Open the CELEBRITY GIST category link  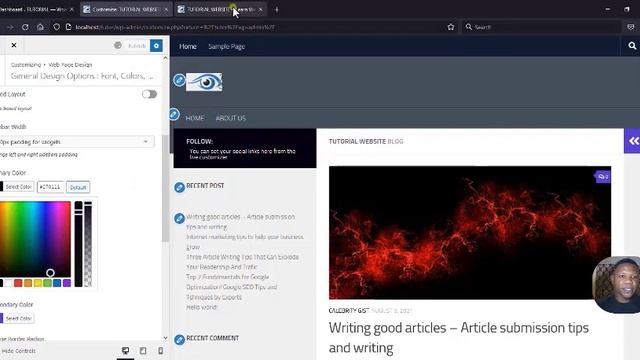[349, 311]
